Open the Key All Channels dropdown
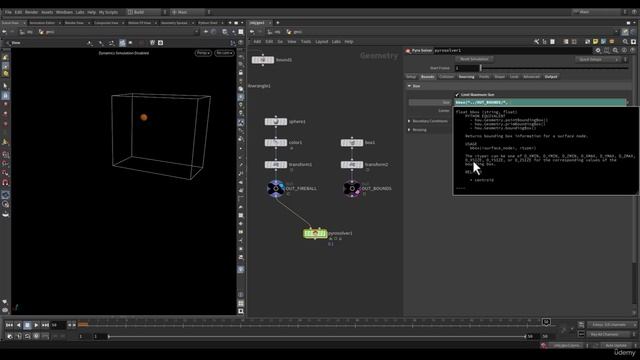Screen dimensions: 640x360 point(611,334)
